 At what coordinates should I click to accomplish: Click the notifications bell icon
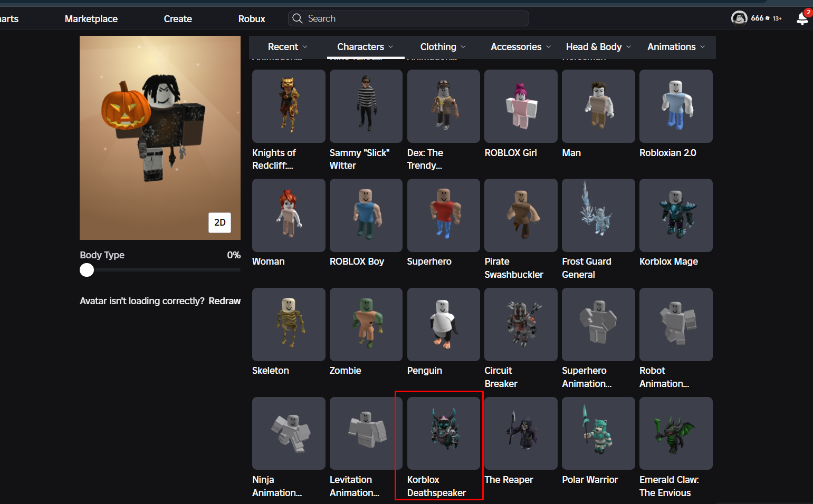802,18
